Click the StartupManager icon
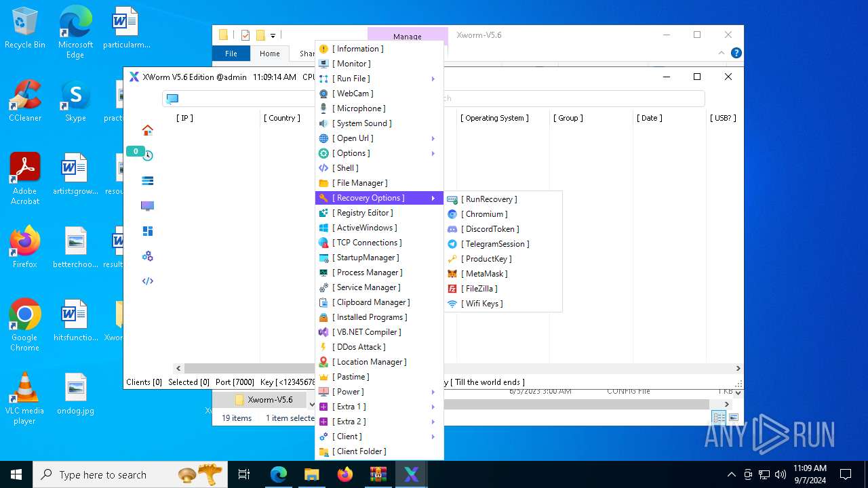The width and height of the screenshot is (868, 488). coord(324,258)
